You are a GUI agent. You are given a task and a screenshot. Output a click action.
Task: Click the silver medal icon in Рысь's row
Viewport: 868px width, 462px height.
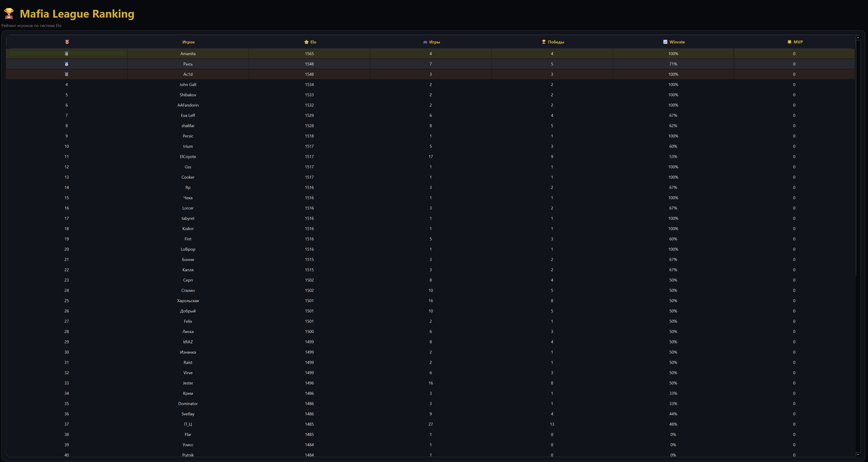(66, 64)
